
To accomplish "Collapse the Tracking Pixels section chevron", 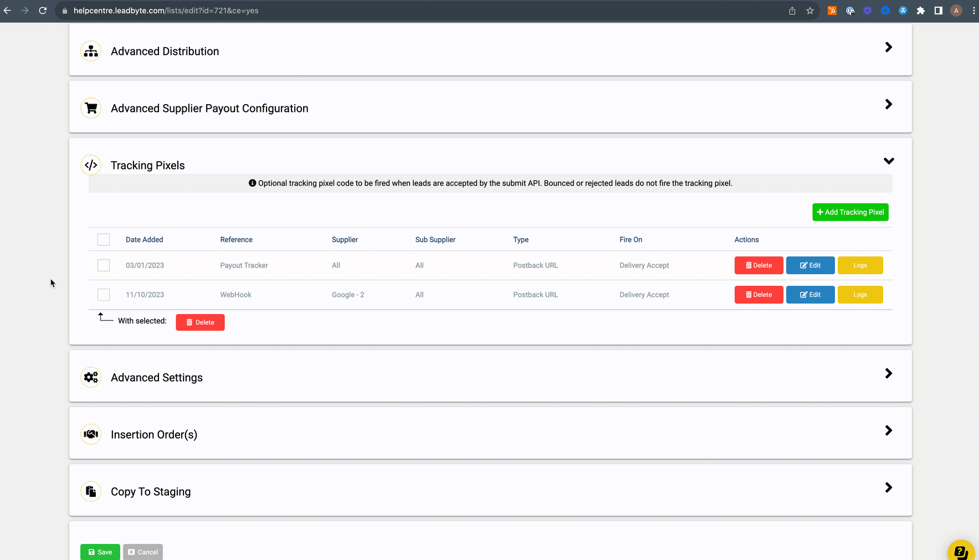I will point(889,161).
